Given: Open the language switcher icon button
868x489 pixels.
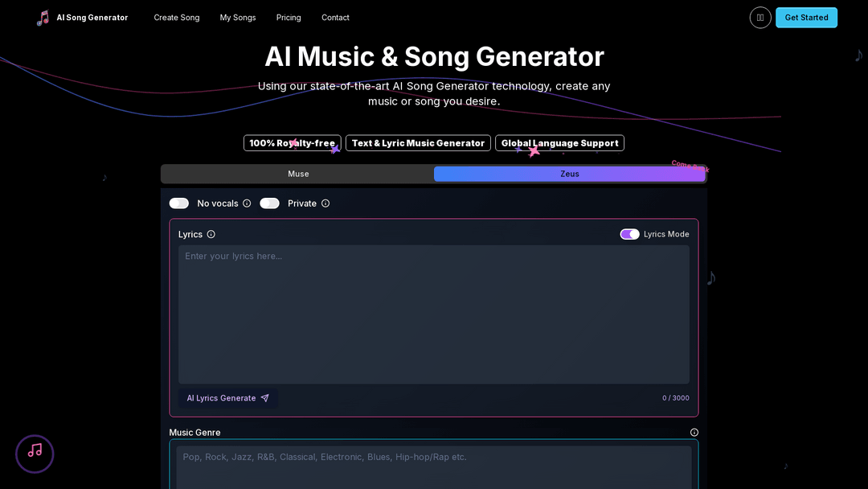Looking at the screenshot, I should (x=760, y=18).
